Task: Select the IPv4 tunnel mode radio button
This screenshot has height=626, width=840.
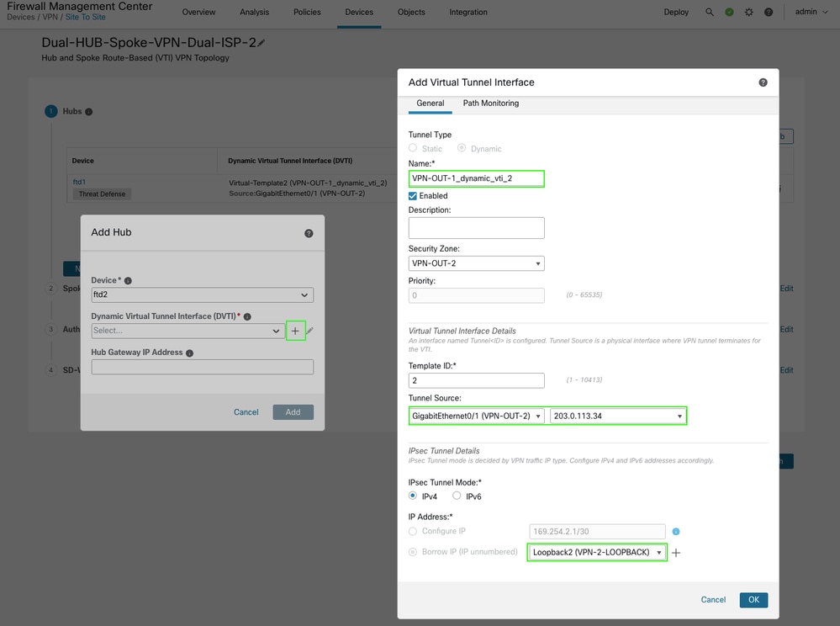Action: point(413,496)
